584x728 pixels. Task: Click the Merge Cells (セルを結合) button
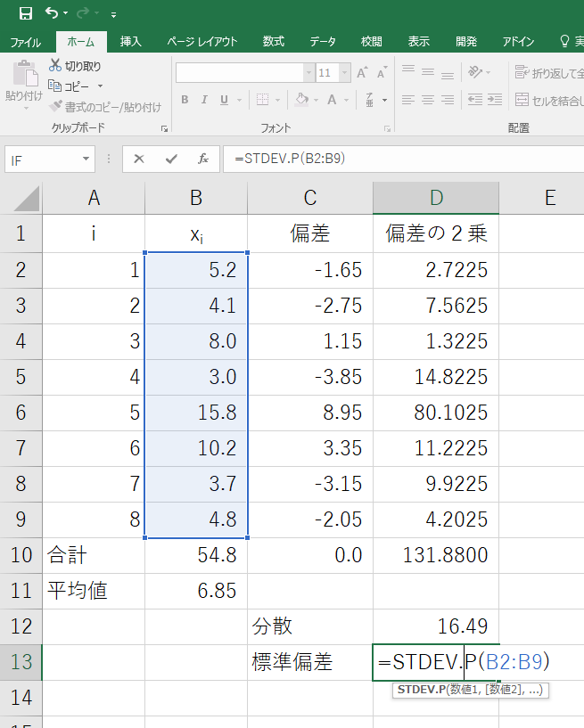548,100
